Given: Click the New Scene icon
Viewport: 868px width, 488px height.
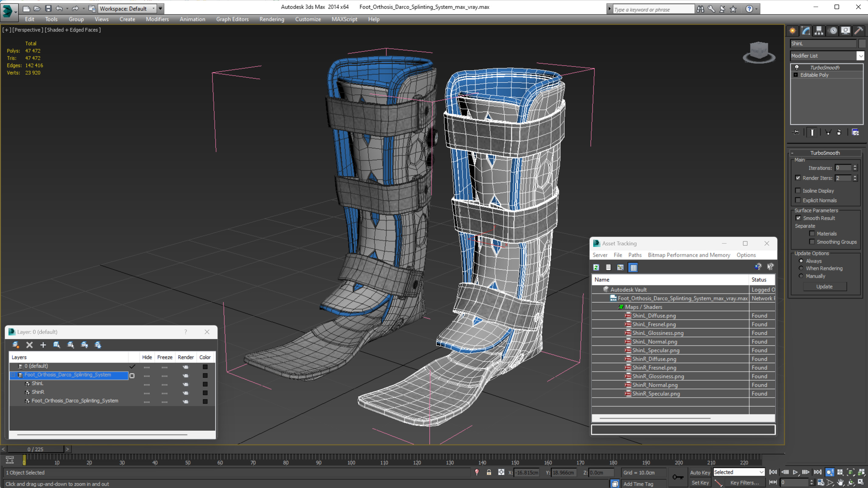Looking at the screenshot, I should [26, 9].
